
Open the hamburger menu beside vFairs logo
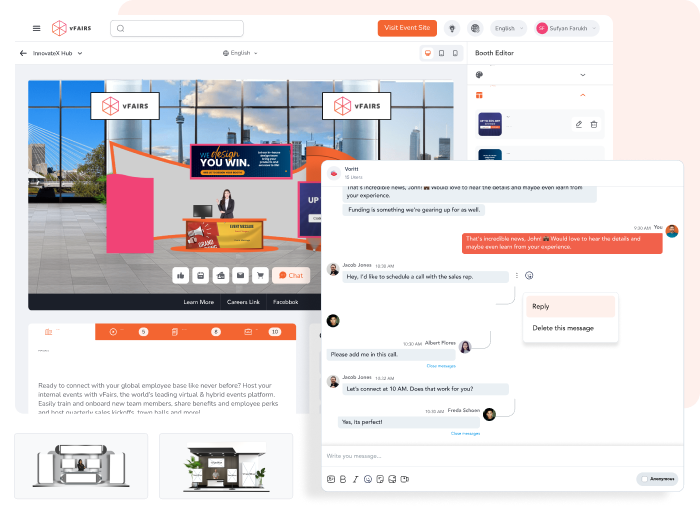point(37,28)
